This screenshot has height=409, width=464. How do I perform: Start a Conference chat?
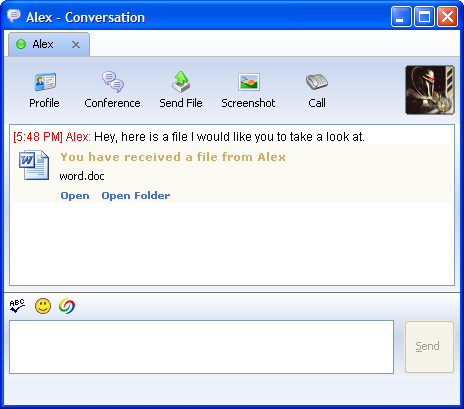point(112,90)
